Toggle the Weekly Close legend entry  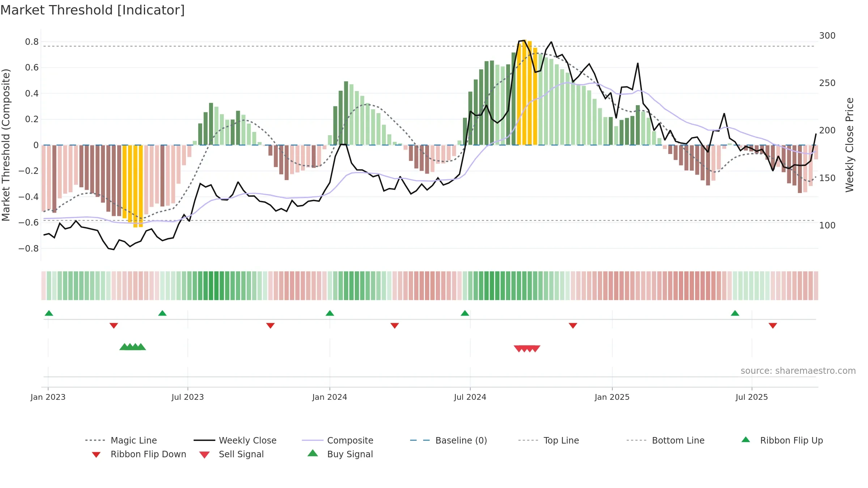(x=235, y=440)
